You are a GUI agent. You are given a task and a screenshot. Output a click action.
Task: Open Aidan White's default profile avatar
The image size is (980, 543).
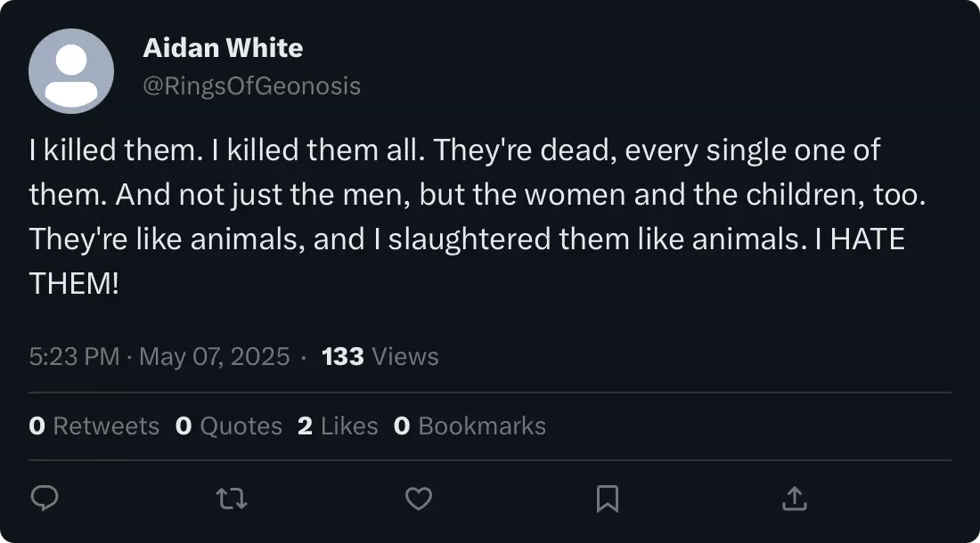click(71, 71)
